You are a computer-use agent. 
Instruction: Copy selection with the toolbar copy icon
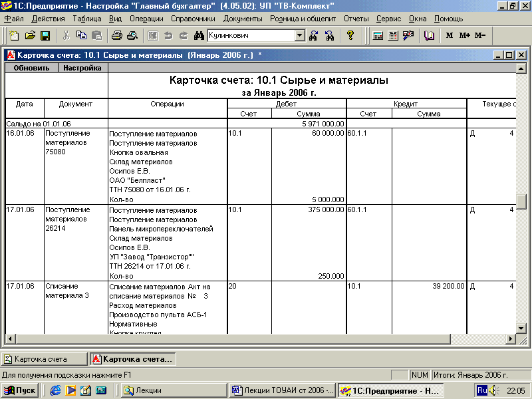[x=81, y=36]
